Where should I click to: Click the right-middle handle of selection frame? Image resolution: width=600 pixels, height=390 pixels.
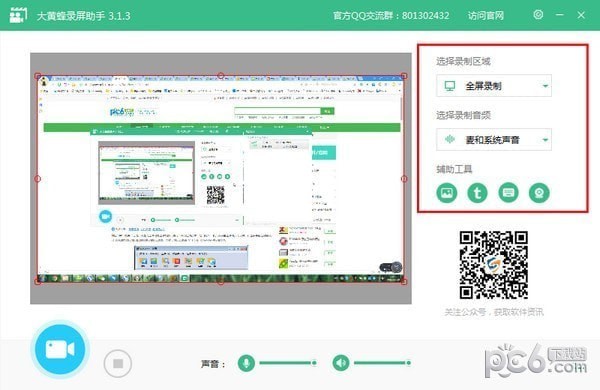(404, 179)
